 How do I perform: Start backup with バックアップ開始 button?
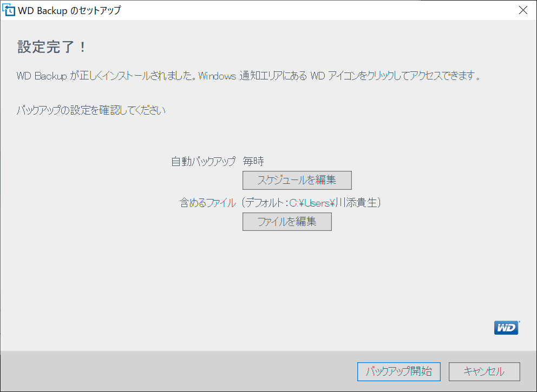pyautogui.click(x=398, y=371)
